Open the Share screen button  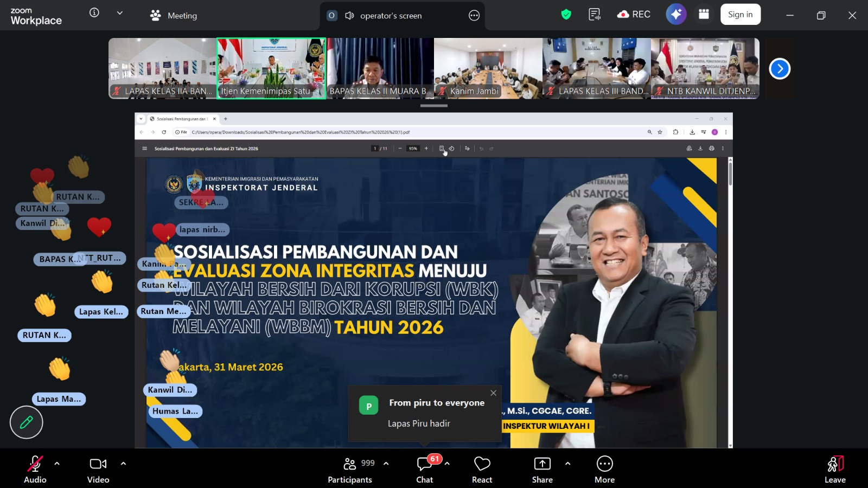pyautogui.click(x=542, y=470)
